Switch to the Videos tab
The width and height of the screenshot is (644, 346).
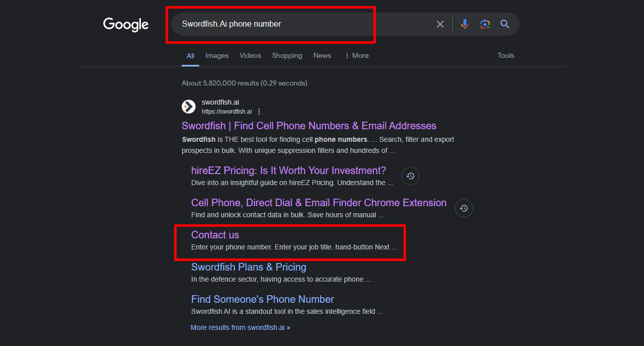pyautogui.click(x=250, y=56)
